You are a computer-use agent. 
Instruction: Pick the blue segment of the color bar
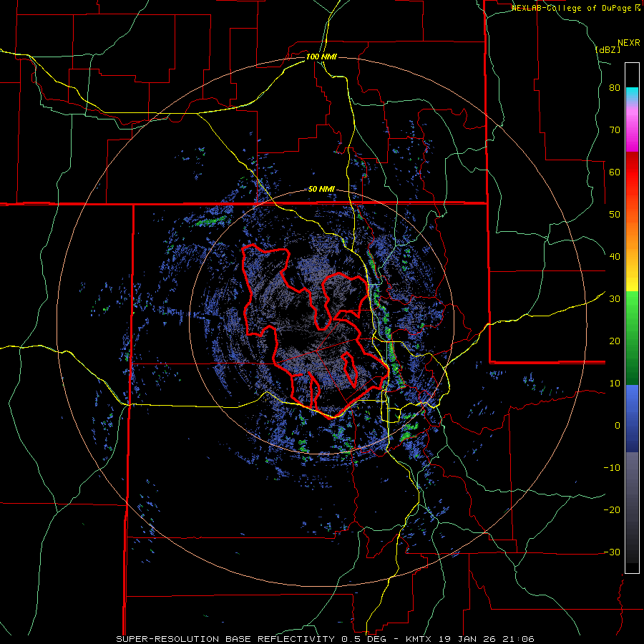[x=632, y=419]
